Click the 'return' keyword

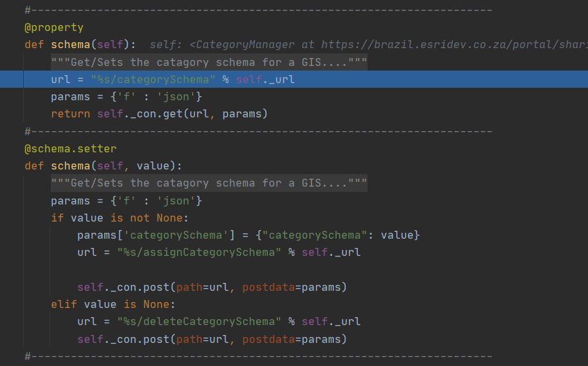pos(71,114)
